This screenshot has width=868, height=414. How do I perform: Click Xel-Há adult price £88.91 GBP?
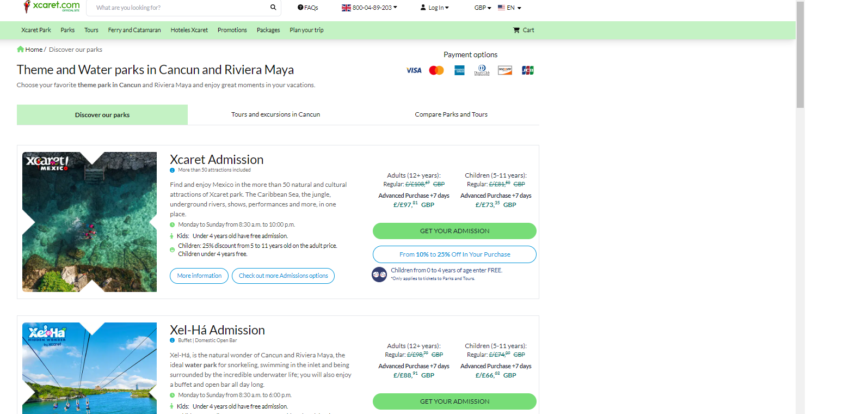pyautogui.click(x=414, y=375)
